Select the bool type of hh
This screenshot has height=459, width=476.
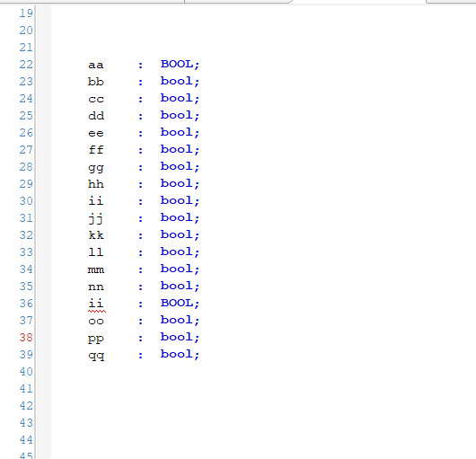(177, 183)
